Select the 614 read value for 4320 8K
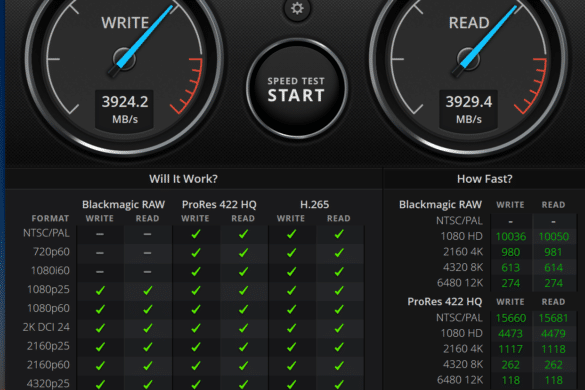This screenshot has height=390, width=585. pyautogui.click(x=553, y=268)
